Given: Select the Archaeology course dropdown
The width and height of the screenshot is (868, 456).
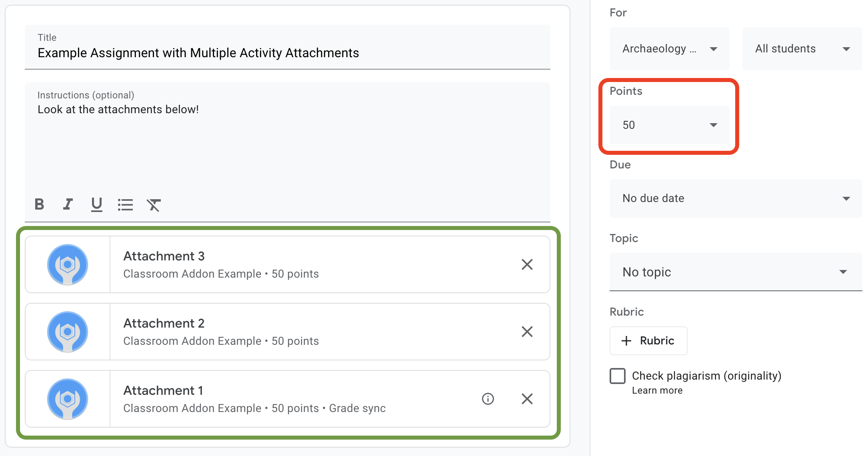Looking at the screenshot, I should coord(668,48).
